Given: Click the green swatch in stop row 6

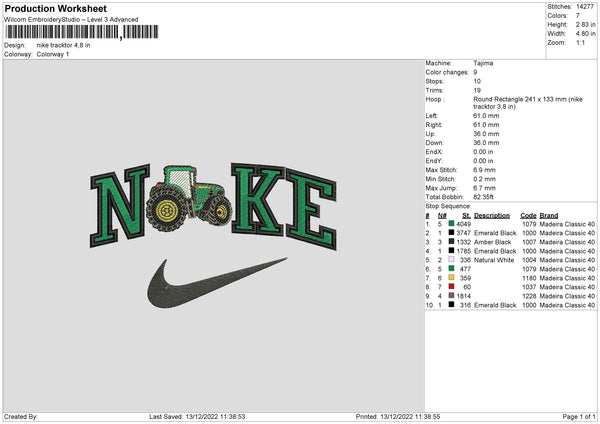Looking at the screenshot, I should [x=452, y=269].
